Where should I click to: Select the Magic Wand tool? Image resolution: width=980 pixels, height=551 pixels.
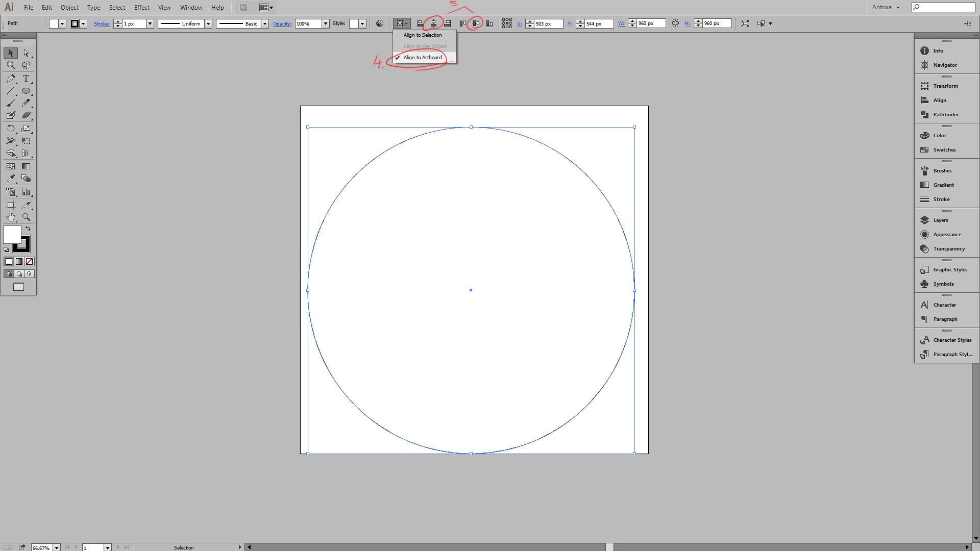[x=10, y=65]
